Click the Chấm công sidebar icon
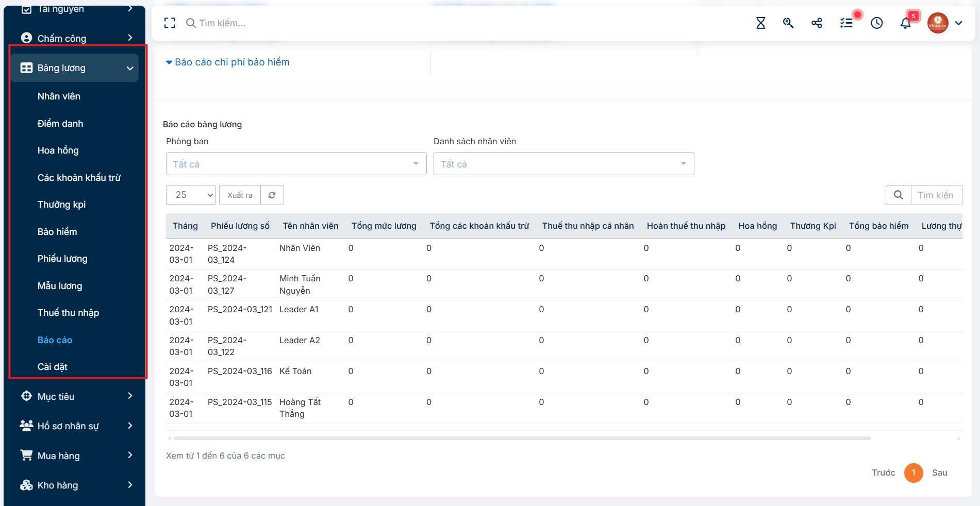The height and width of the screenshot is (506, 980). [26, 38]
